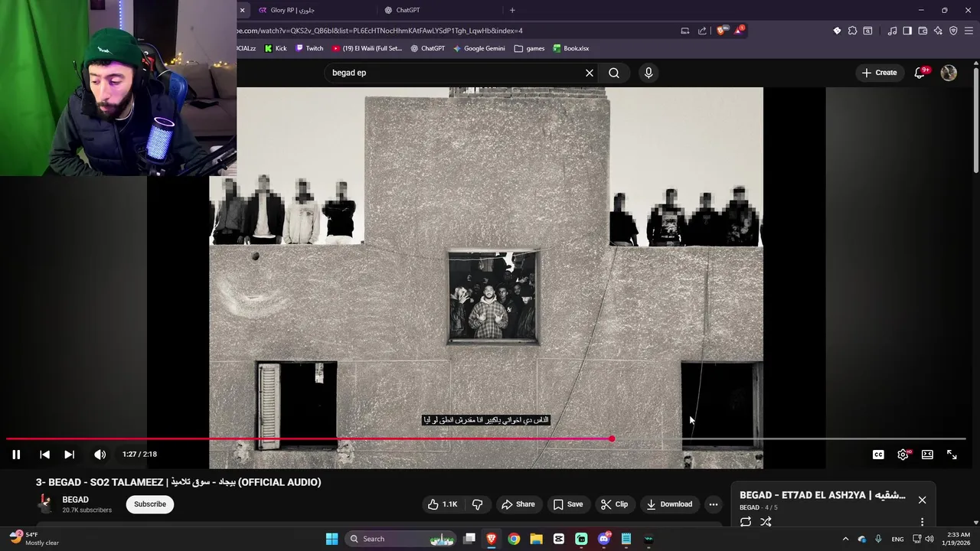980x551 pixels.
Task: Open Leo AI sparkle icon
Action: 938,31
